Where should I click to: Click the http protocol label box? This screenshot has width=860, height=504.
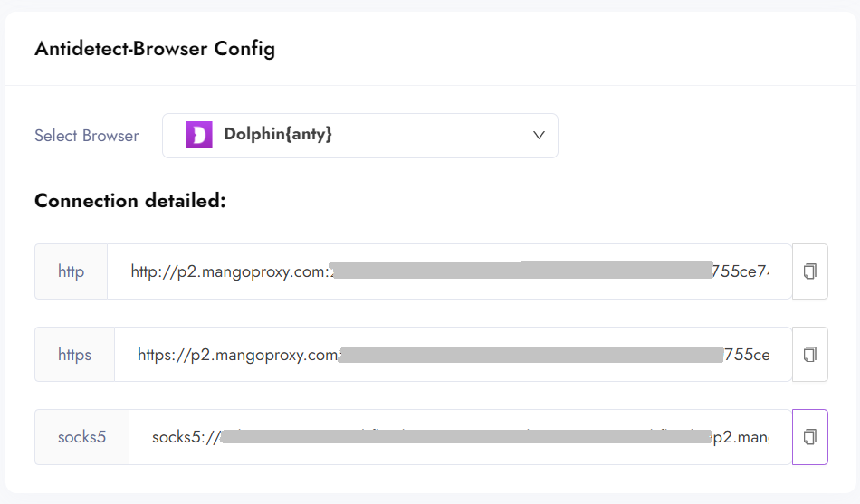coord(71,271)
